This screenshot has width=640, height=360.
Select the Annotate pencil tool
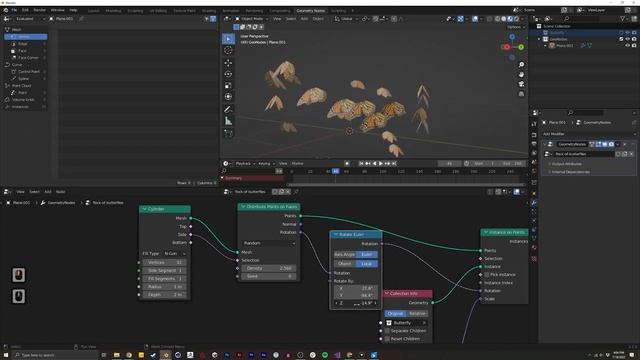click(x=228, y=109)
